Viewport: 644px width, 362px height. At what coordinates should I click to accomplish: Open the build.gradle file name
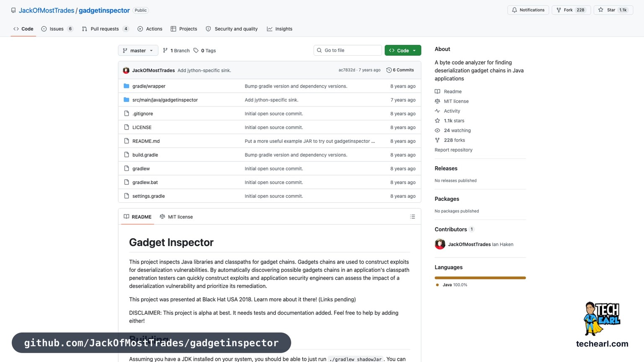click(x=145, y=155)
